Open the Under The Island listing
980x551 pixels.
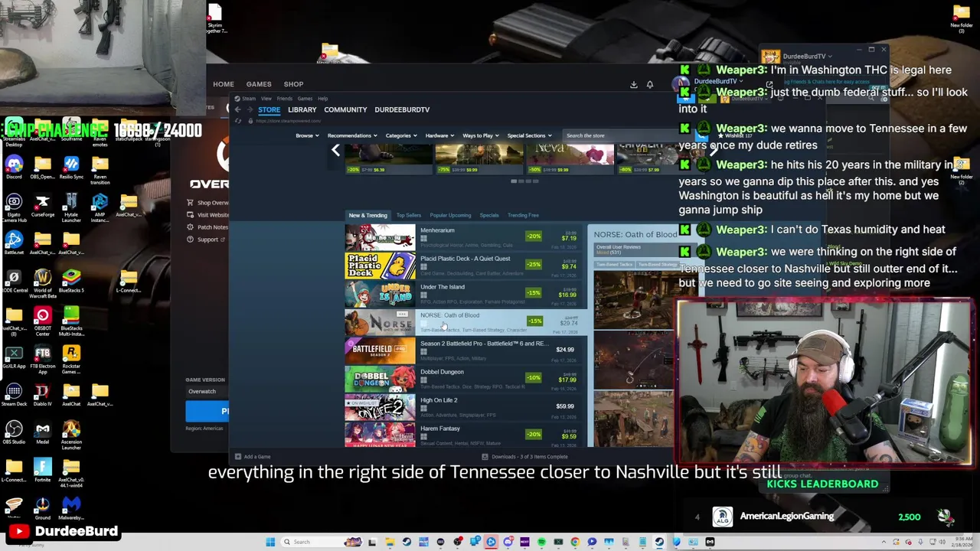pos(465,294)
